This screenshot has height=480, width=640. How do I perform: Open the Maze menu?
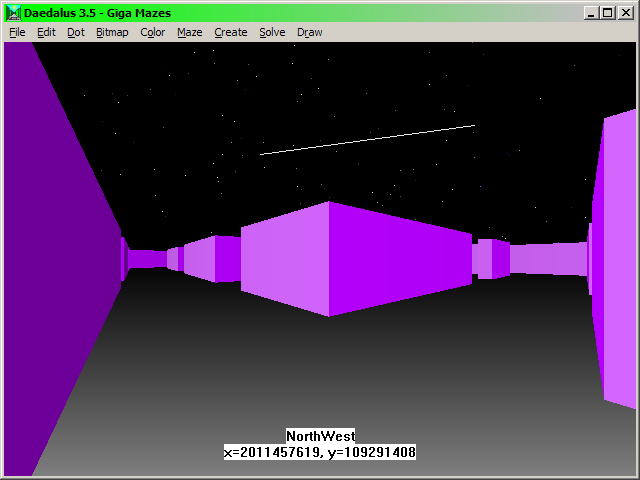[190, 32]
